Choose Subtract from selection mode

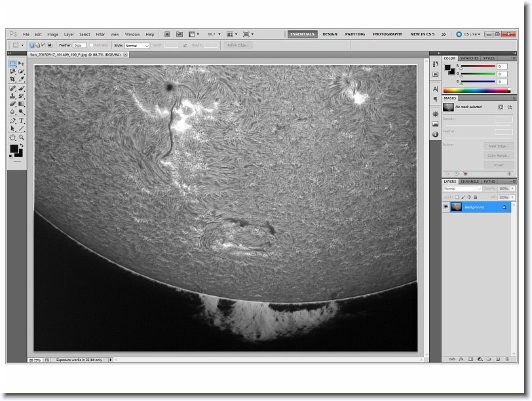pos(43,45)
